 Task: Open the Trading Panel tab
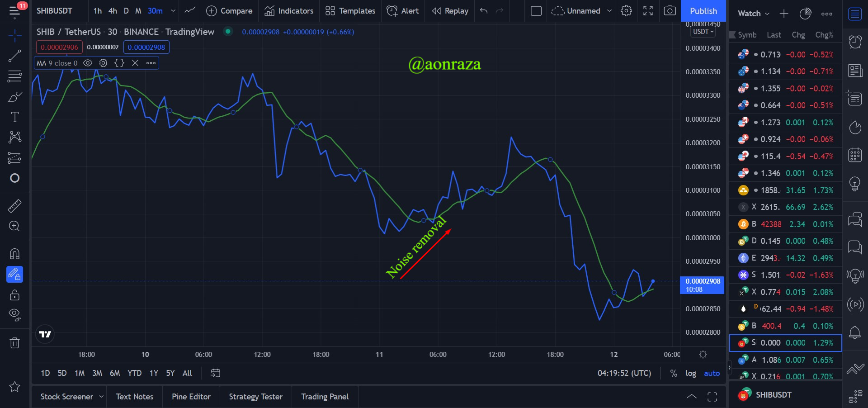click(325, 397)
